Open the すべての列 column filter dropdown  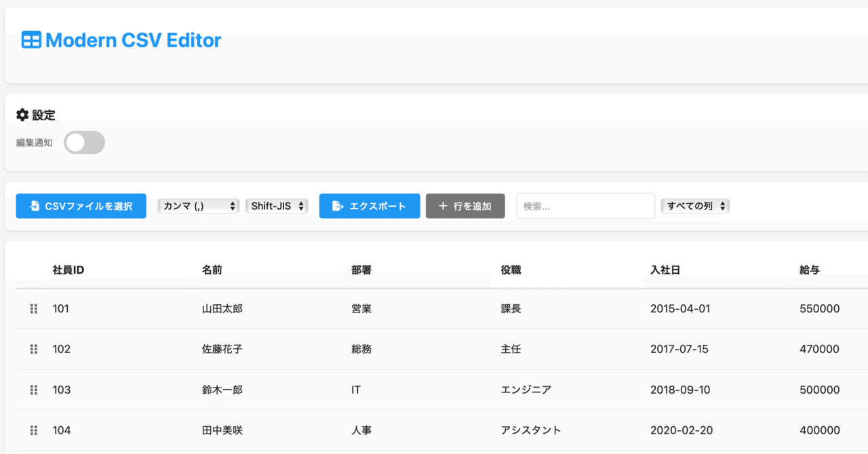pos(694,206)
